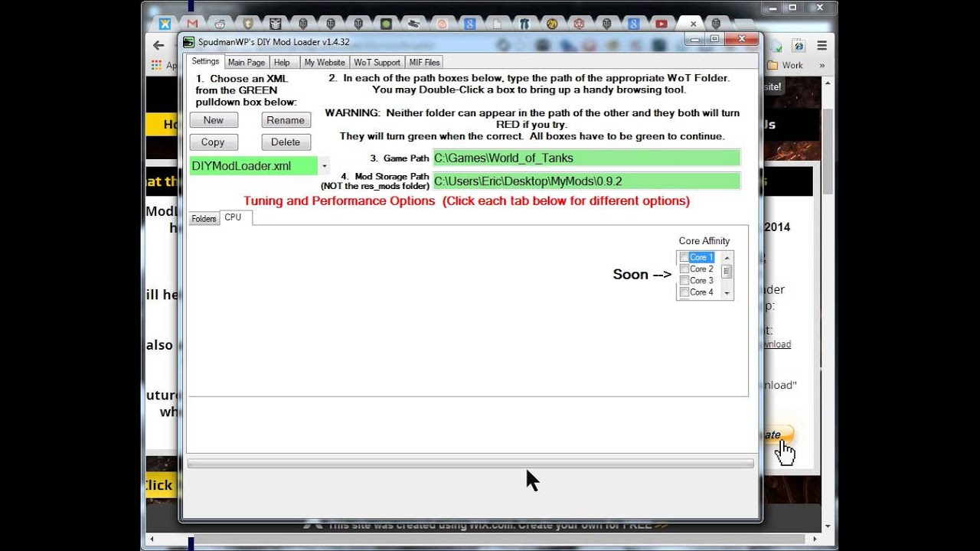Open the DIYModLoader.xml pulldown box

click(325, 166)
